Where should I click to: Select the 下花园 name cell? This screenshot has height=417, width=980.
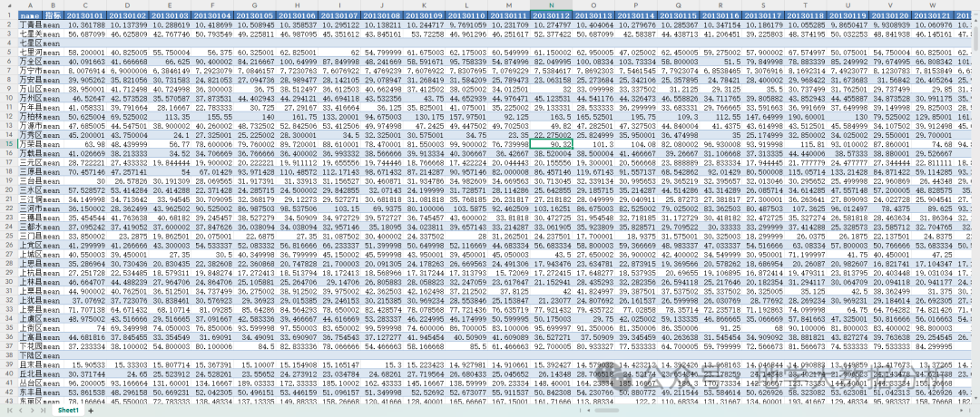coord(31,345)
